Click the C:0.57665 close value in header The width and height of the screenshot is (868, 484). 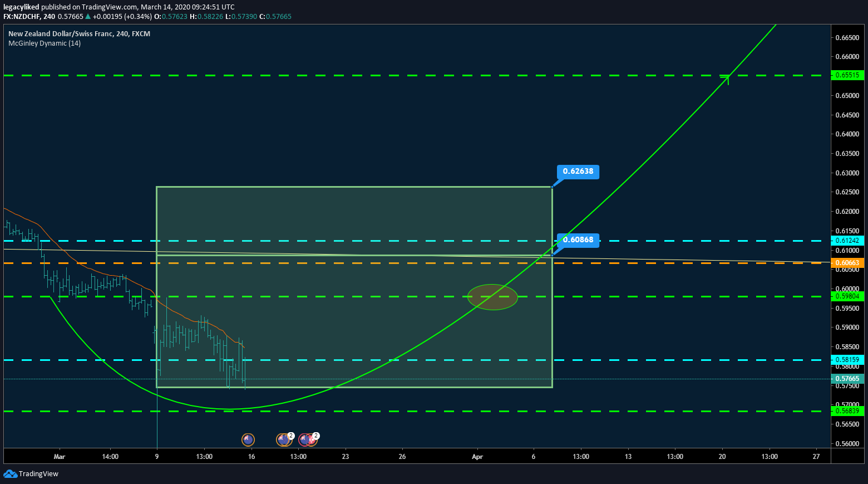tap(275, 17)
